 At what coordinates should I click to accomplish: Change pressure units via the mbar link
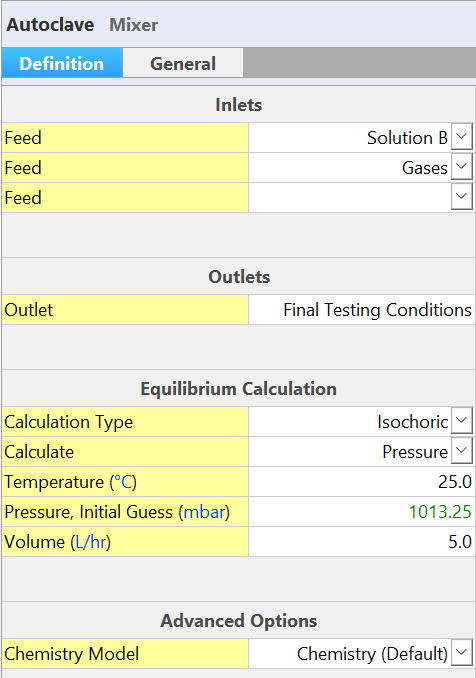[x=204, y=512]
